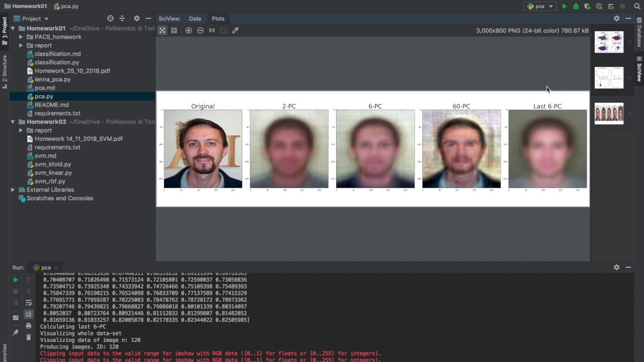Close the pca Run tab
The width and height of the screenshot is (644, 362).
pos(55,268)
